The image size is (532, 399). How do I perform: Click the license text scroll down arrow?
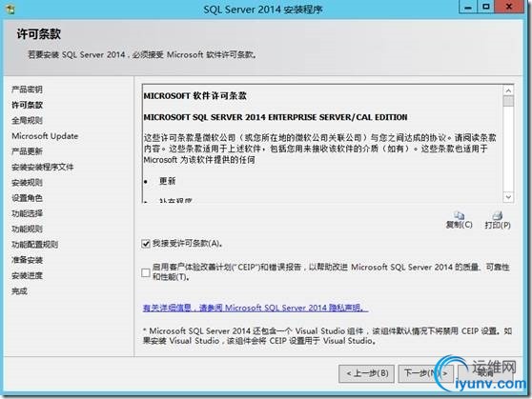(508, 196)
